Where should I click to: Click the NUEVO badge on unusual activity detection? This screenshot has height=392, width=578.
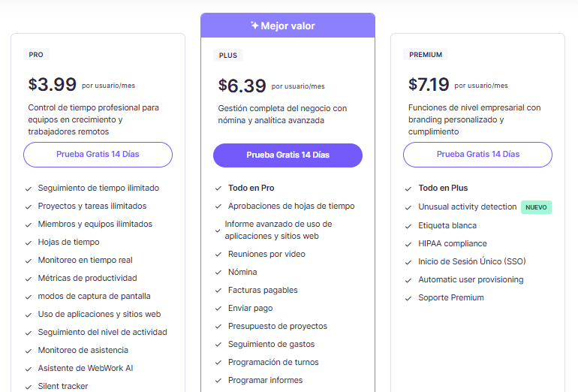click(x=536, y=207)
